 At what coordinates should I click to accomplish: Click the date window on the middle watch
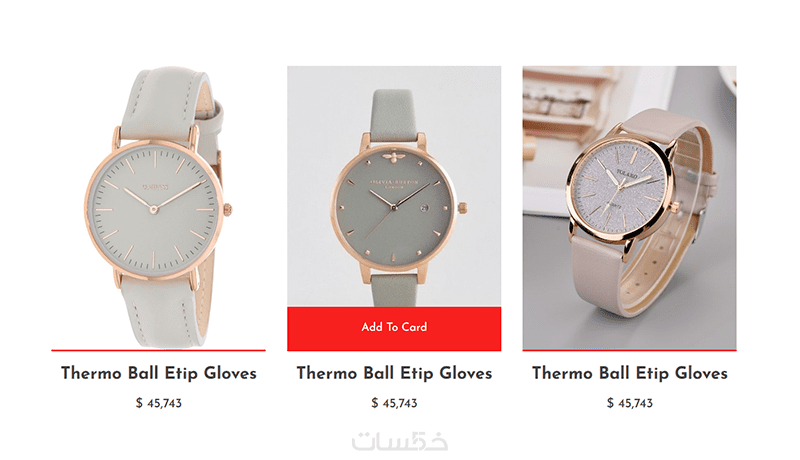coord(425,208)
